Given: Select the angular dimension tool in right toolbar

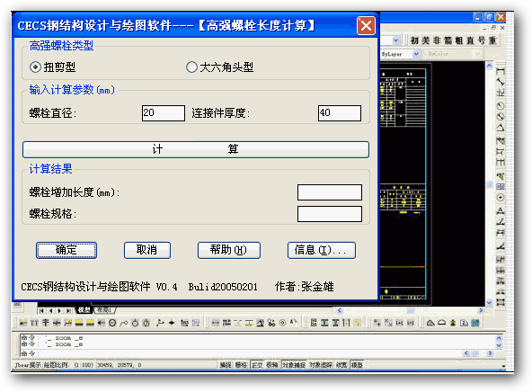Looking at the screenshot, I should click(501, 128).
